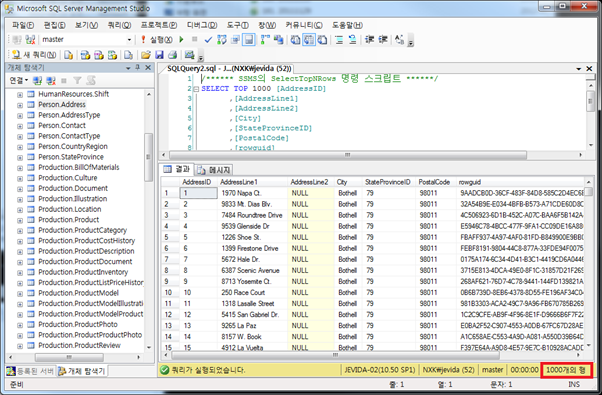Image resolution: width=602 pixels, height=395 pixels.
Task: Click the uncomment selected lines icon
Action: click(x=352, y=40)
